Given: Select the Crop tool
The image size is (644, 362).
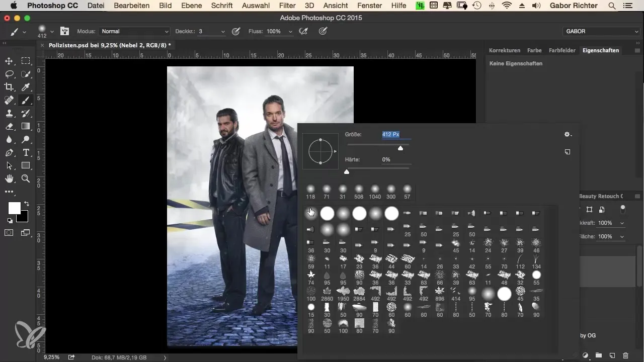Looking at the screenshot, I should pyautogui.click(x=9, y=87).
